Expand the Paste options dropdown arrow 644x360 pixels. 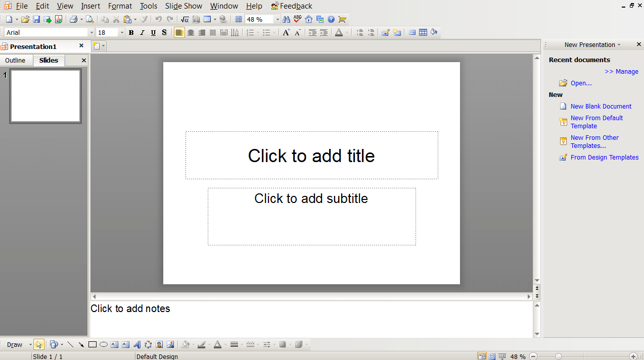135,19
